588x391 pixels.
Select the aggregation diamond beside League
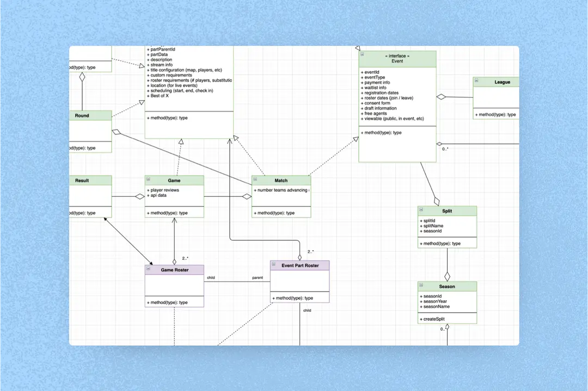pos(441,97)
